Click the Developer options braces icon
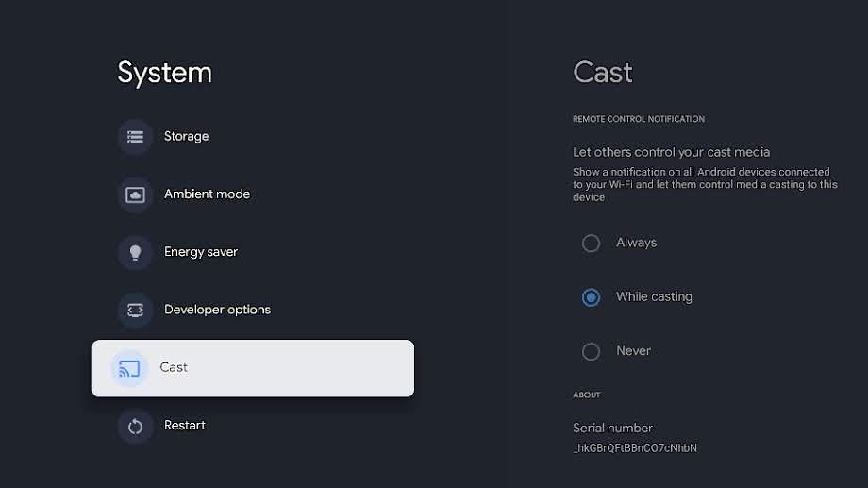The width and height of the screenshot is (868, 488). pyautogui.click(x=135, y=310)
